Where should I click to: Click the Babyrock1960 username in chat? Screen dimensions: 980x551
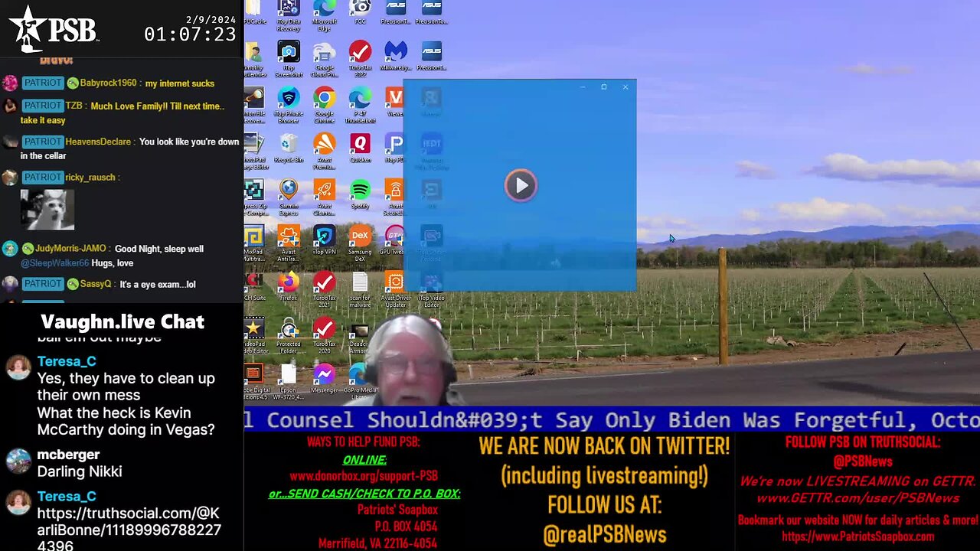(108, 83)
